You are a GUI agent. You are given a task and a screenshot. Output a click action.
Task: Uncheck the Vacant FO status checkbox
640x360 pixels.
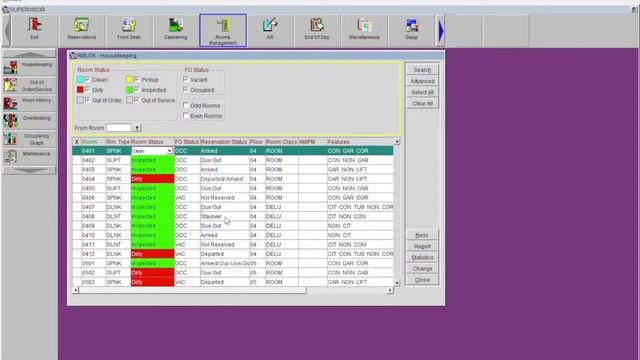click(186, 79)
